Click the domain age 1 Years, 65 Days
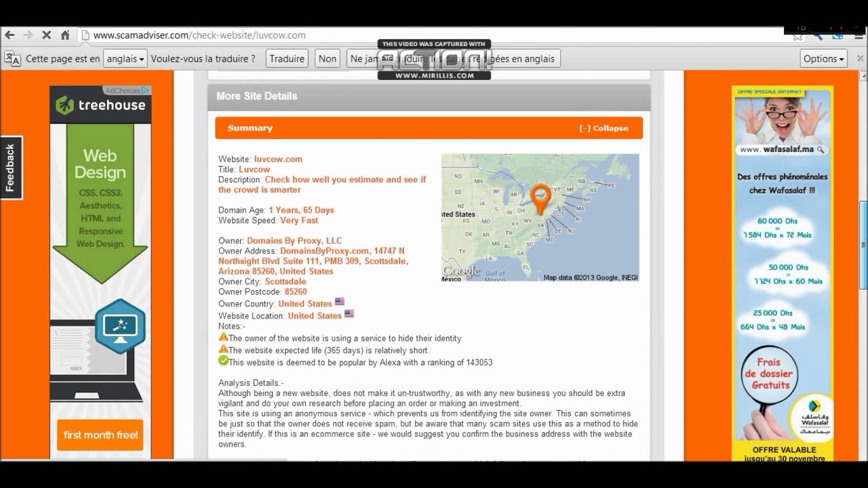 click(301, 210)
